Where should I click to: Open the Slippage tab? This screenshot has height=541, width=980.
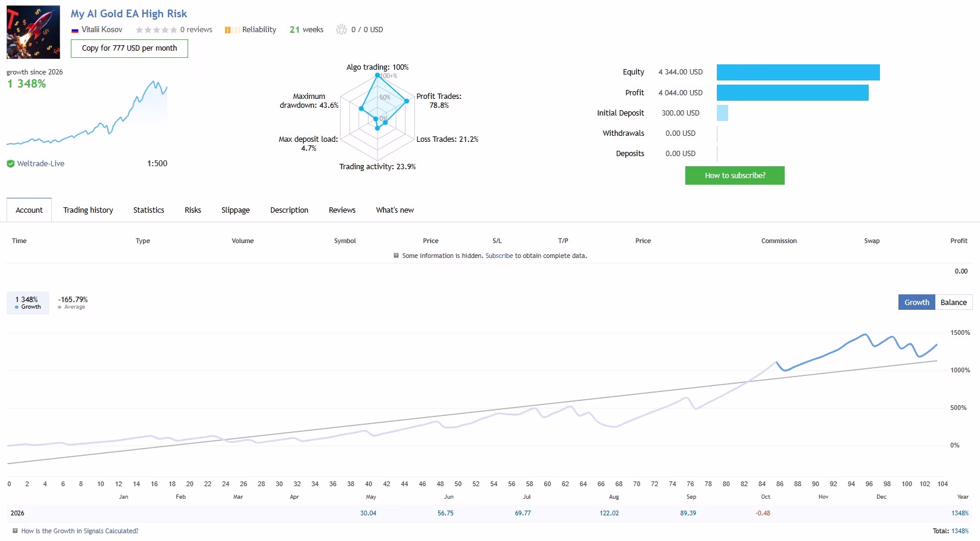tap(236, 210)
